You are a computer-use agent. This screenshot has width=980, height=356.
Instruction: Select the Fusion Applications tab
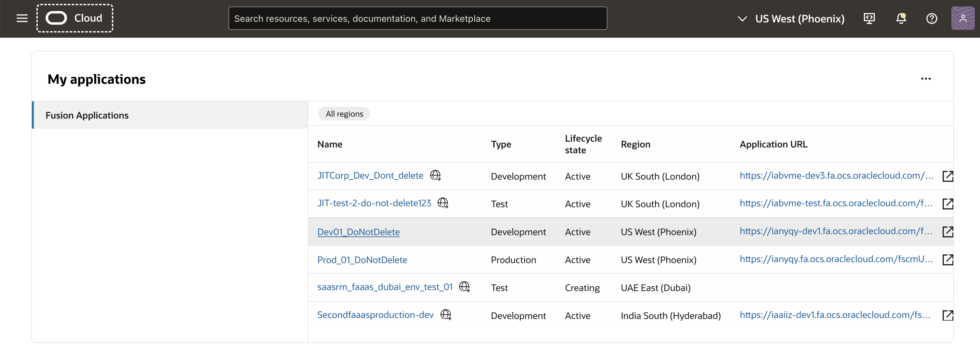pos(87,115)
